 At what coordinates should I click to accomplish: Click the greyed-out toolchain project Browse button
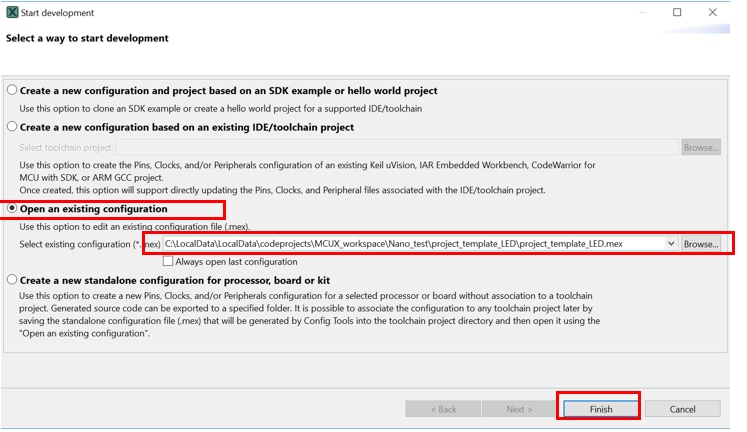point(701,147)
